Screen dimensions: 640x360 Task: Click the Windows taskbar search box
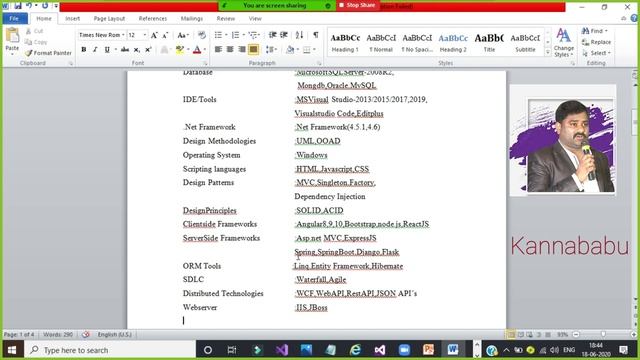110,350
